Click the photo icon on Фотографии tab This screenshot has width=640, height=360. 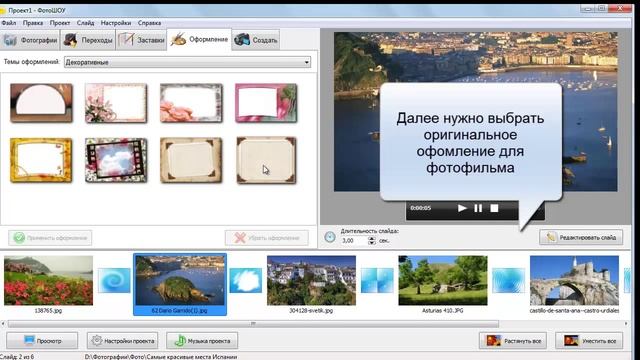(x=10, y=40)
